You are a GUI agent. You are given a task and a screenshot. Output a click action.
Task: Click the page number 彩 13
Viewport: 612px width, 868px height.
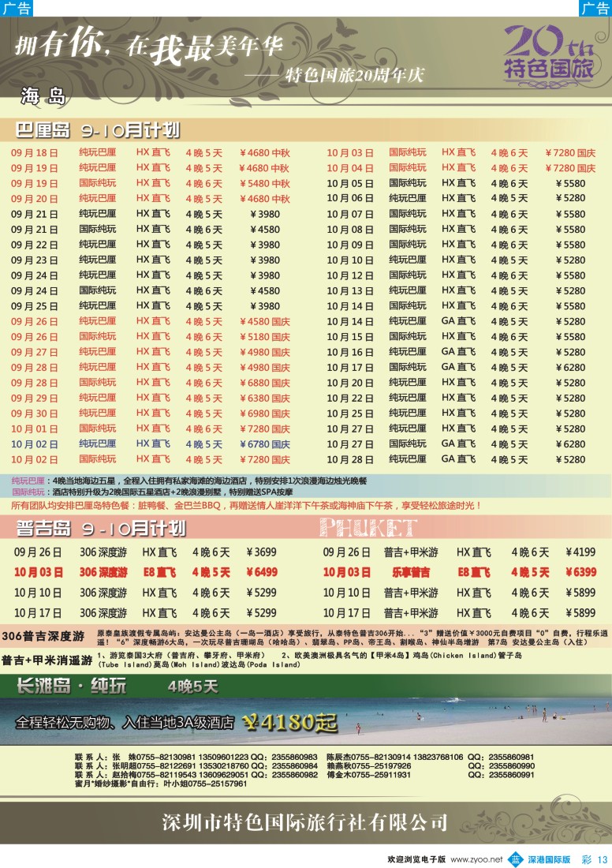[x=595, y=859]
